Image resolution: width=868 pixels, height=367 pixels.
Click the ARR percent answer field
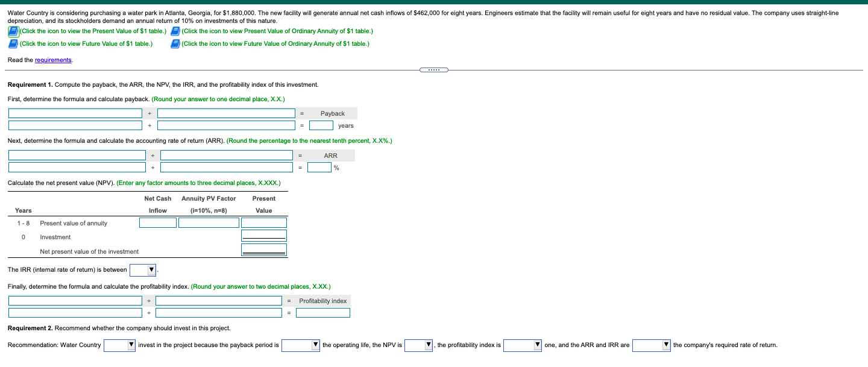[x=319, y=168]
